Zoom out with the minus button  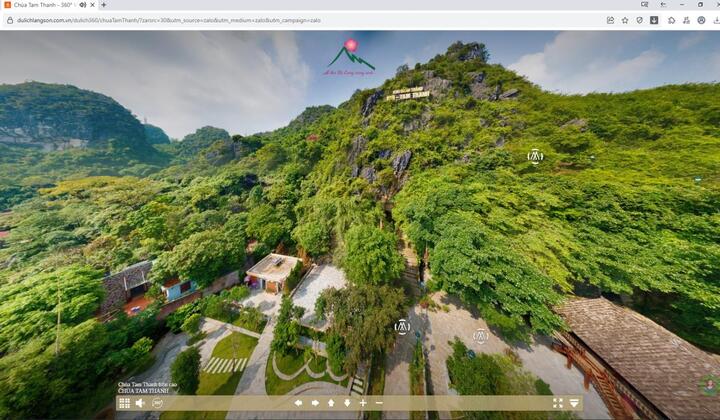(x=379, y=403)
